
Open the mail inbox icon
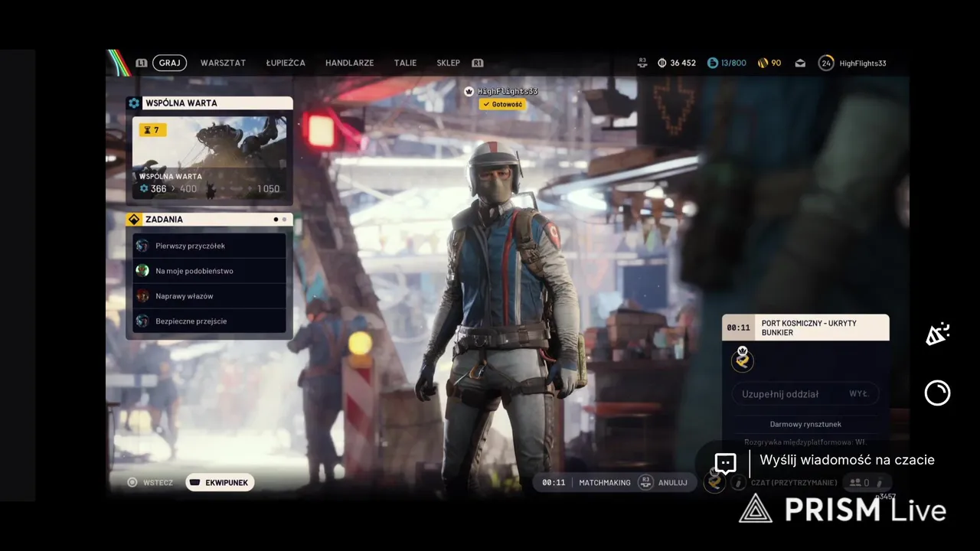coord(800,64)
